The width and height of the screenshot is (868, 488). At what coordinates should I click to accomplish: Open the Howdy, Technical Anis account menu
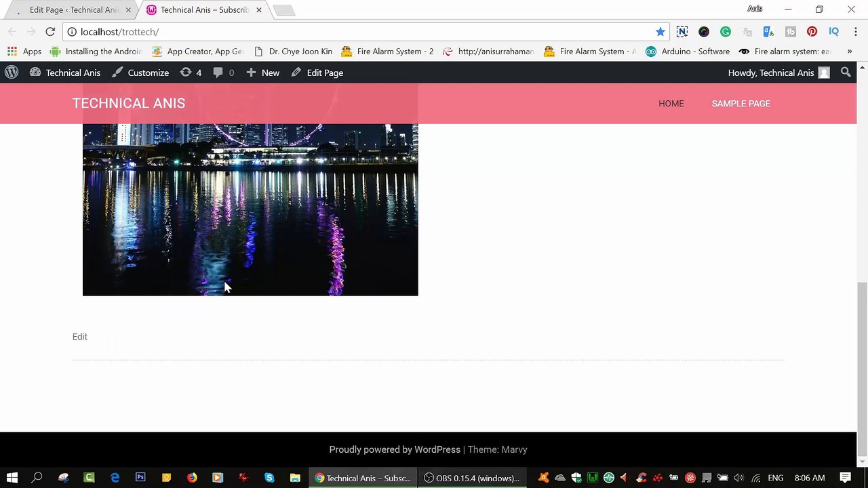click(x=778, y=73)
